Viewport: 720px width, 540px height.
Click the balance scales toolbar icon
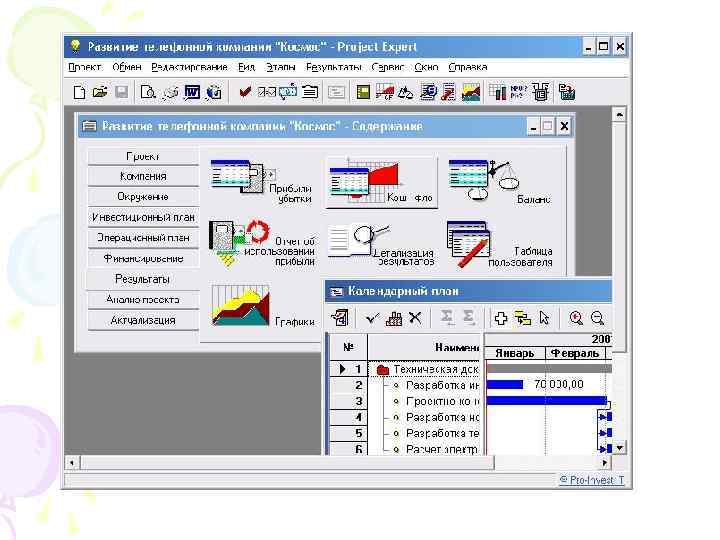(405, 92)
